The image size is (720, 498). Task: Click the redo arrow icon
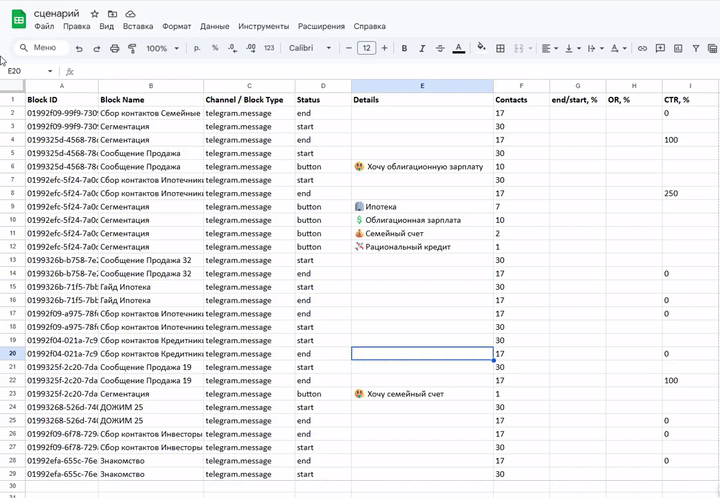coord(96,48)
